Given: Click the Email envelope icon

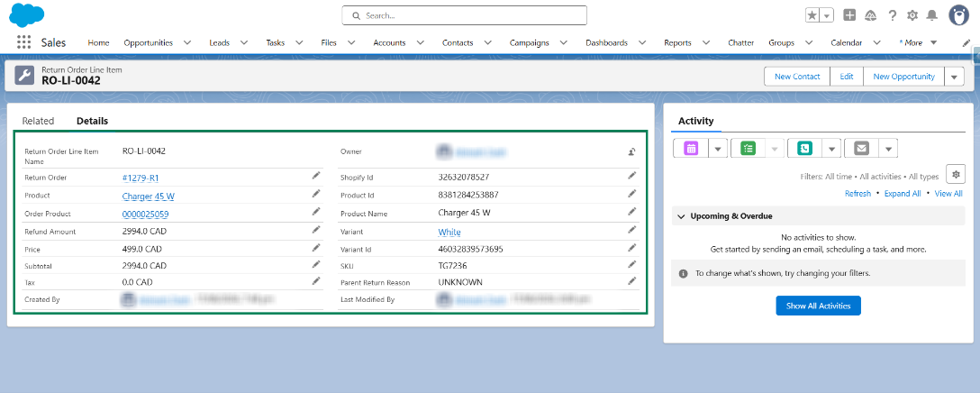Looking at the screenshot, I should [x=861, y=149].
